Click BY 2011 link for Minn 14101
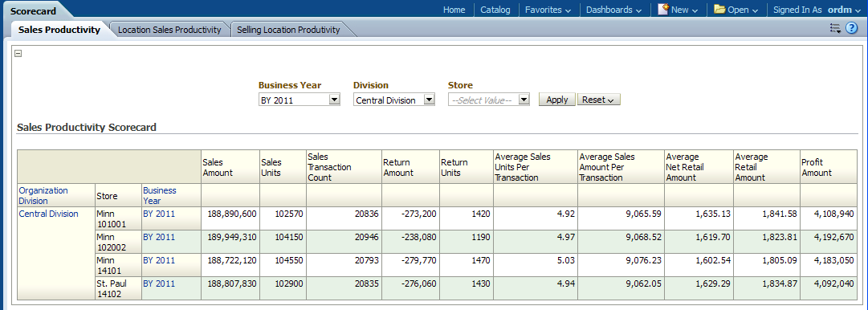Screen dimensions: 868x310 159,260
